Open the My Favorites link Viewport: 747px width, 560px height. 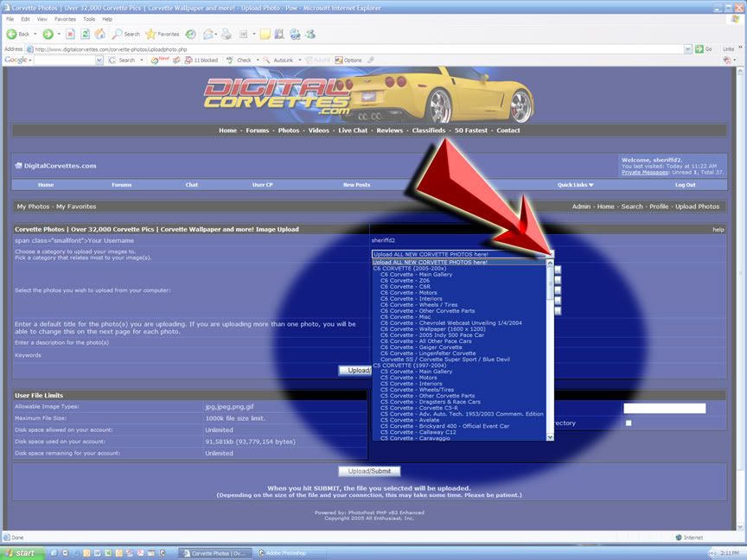[x=76, y=207]
